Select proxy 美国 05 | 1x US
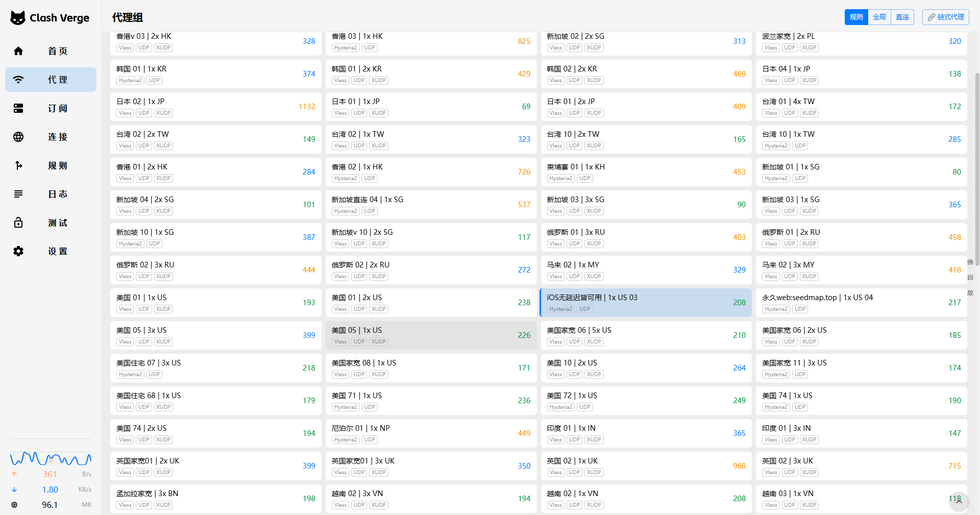Image resolution: width=980 pixels, height=515 pixels. pyautogui.click(x=431, y=335)
